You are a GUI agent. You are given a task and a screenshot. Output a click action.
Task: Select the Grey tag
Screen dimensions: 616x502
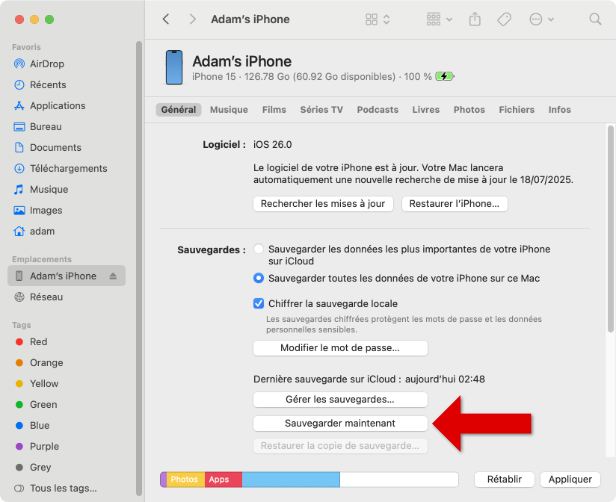tap(40, 467)
